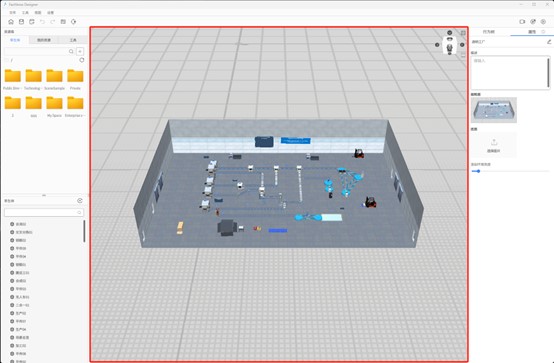554x363 pixels.
Task: Click the right arrow on view navigator
Action: point(462,45)
